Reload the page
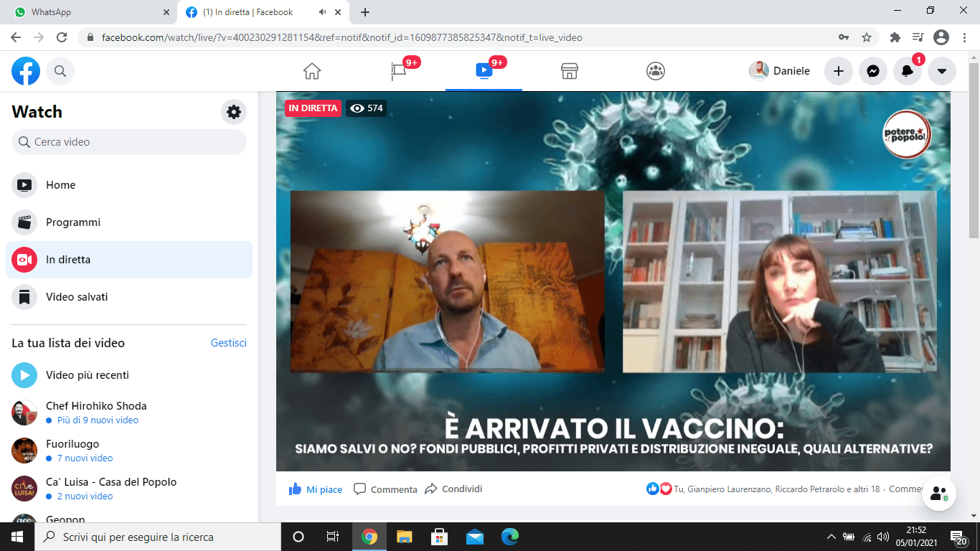The image size is (980, 551). pyautogui.click(x=62, y=37)
